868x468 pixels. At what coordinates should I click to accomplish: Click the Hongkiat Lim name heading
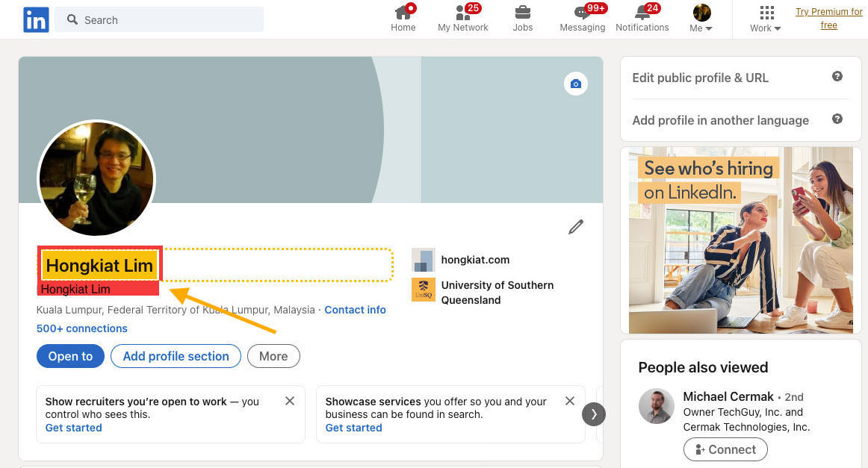click(99, 266)
